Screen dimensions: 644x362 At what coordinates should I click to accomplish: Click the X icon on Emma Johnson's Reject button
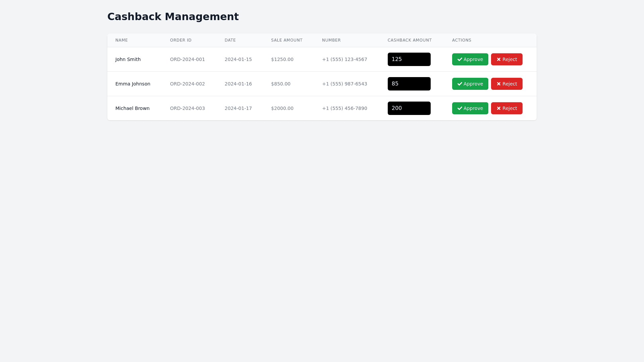(x=499, y=84)
